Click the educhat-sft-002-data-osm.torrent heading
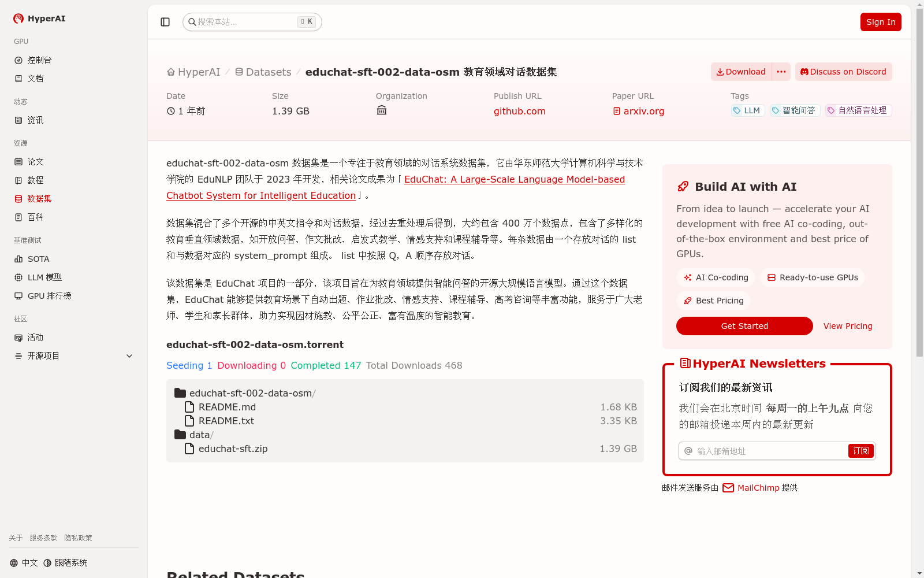The height and width of the screenshot is (578, 924). 255,344
